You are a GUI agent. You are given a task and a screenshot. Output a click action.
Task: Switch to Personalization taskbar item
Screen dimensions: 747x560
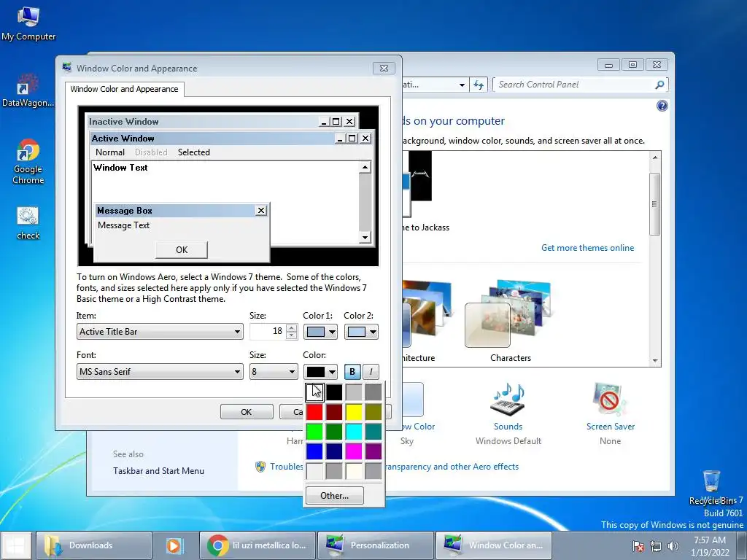click(x=376, y=545)
